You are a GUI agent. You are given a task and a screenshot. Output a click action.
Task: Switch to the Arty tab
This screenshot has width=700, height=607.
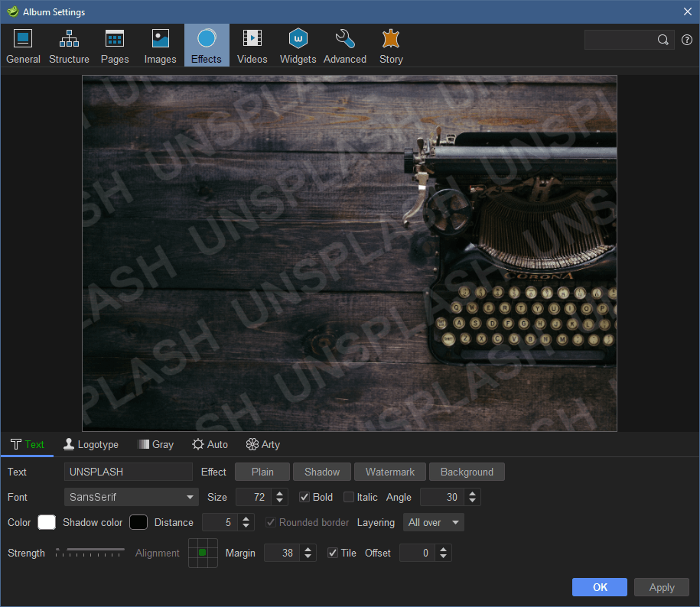click(262, 444)
